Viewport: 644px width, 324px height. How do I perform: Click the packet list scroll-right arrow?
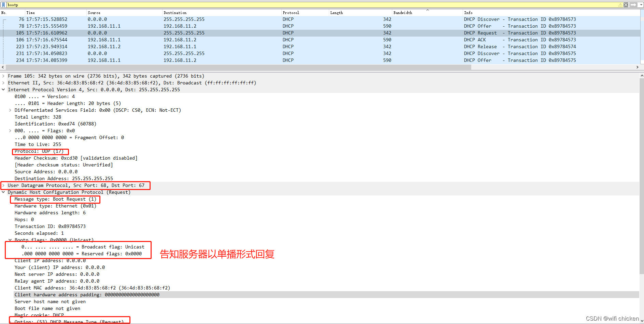click(638, 67)
